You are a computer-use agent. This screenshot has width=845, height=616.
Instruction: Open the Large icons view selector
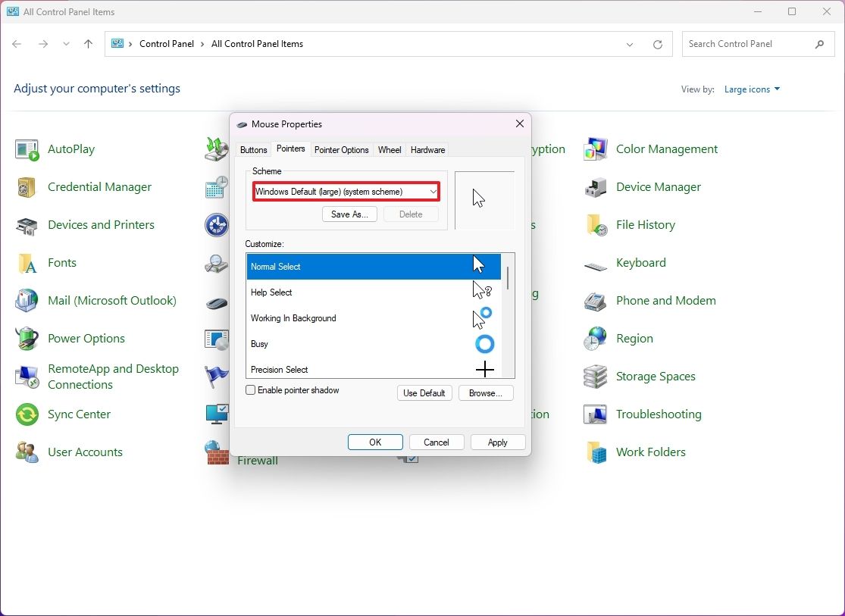tap(751, 89)
